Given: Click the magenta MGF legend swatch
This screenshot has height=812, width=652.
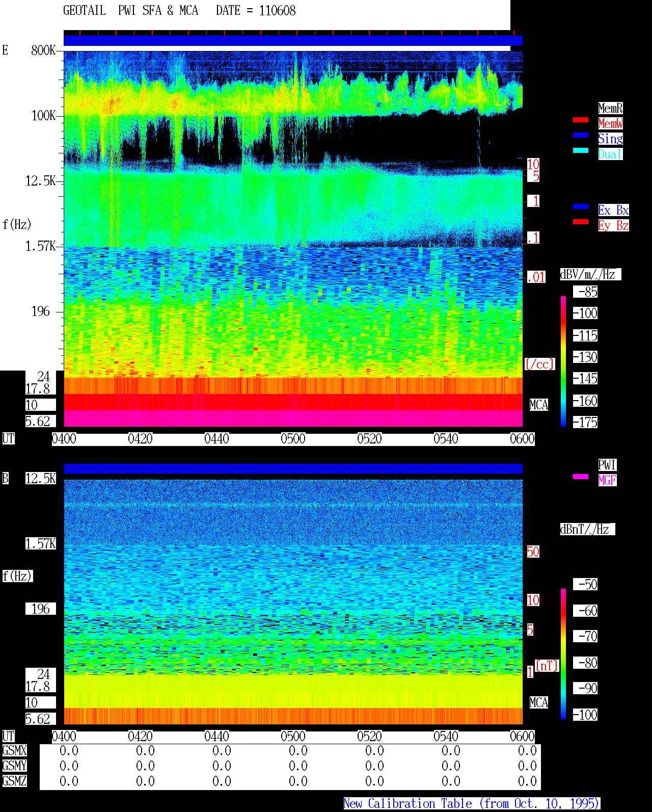Looking at the screenshot, I should click(x=581, y=477).
